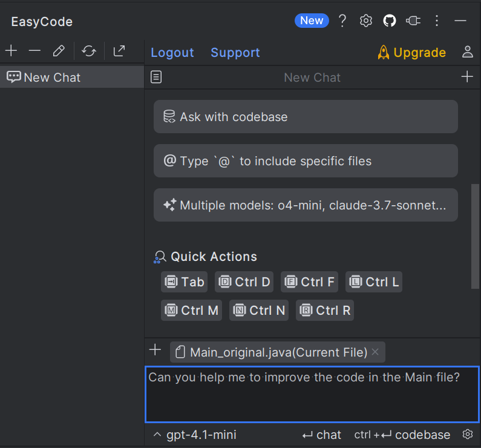This screenshot has height=448, width=481.
Task: Remove the Main_original.java file chip
Action: point(375,352)
